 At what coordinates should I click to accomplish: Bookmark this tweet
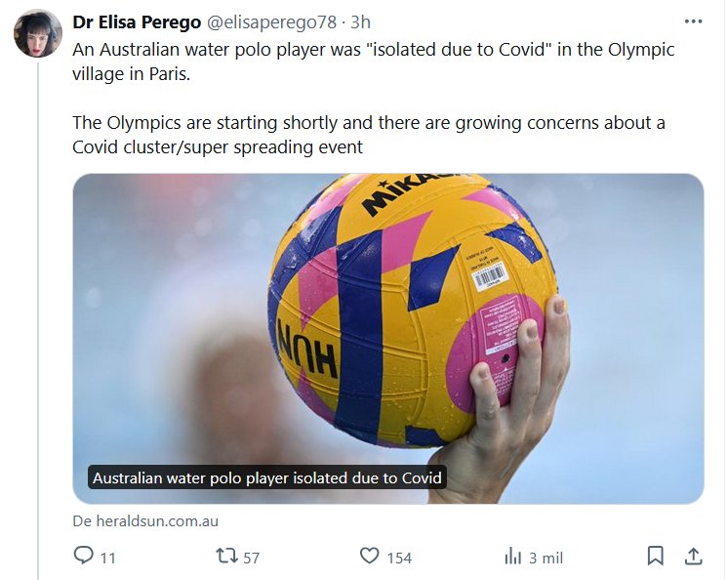coord(656,556)
